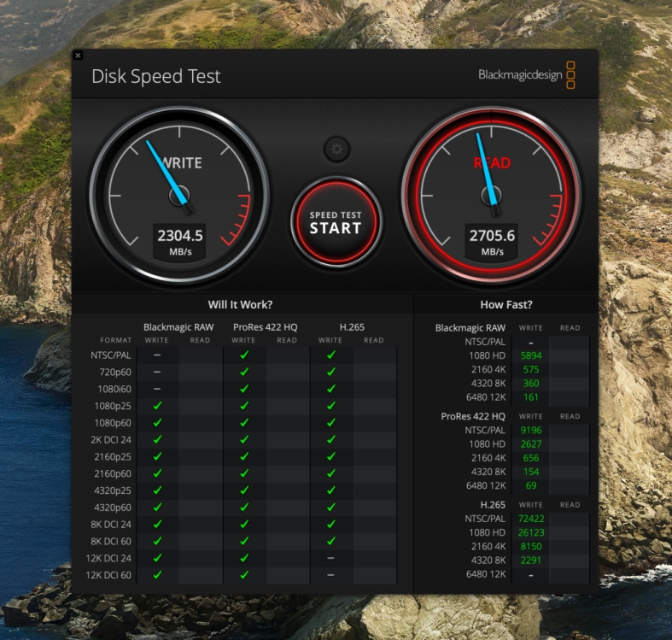This screenshot has width=672, height=640.
Task: Click H.265 1080 HD write value 26123
Action: point(531,532)
